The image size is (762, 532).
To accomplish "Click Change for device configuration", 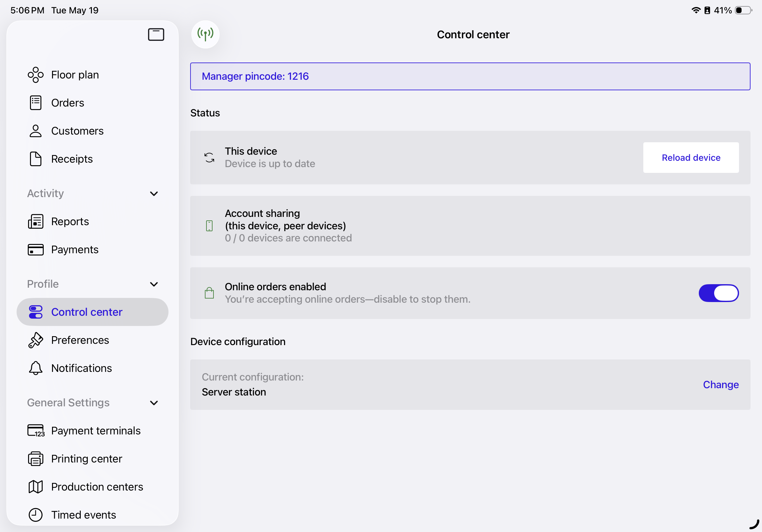I will point(721,385).
